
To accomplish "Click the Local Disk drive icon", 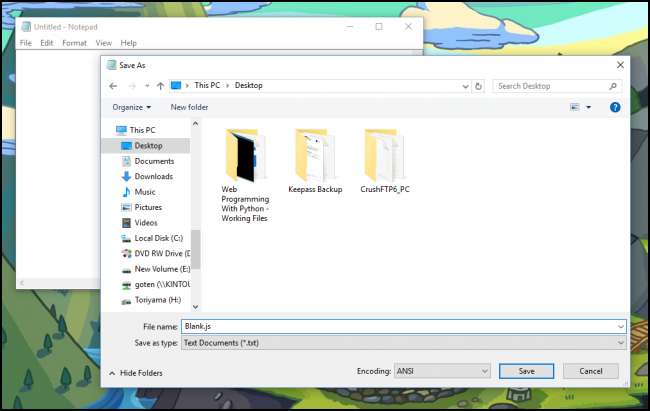I will (126, 238).
